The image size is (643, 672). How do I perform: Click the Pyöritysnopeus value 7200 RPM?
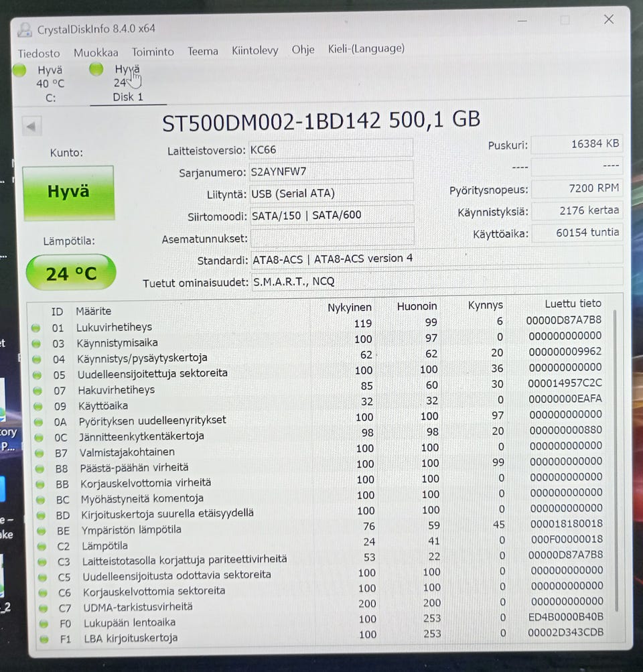pos(577,188)
